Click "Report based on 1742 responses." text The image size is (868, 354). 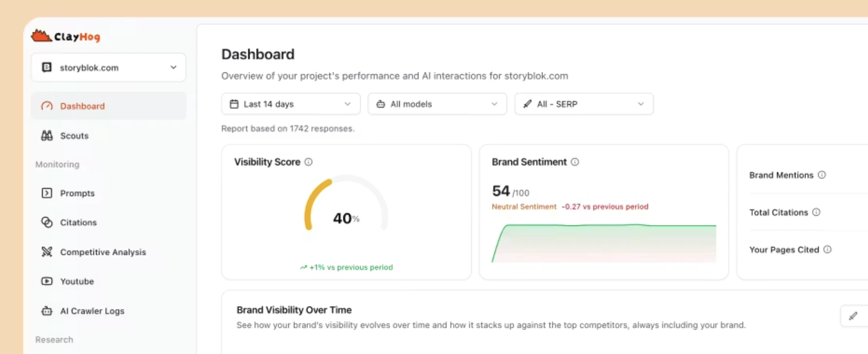coord(288,129)
